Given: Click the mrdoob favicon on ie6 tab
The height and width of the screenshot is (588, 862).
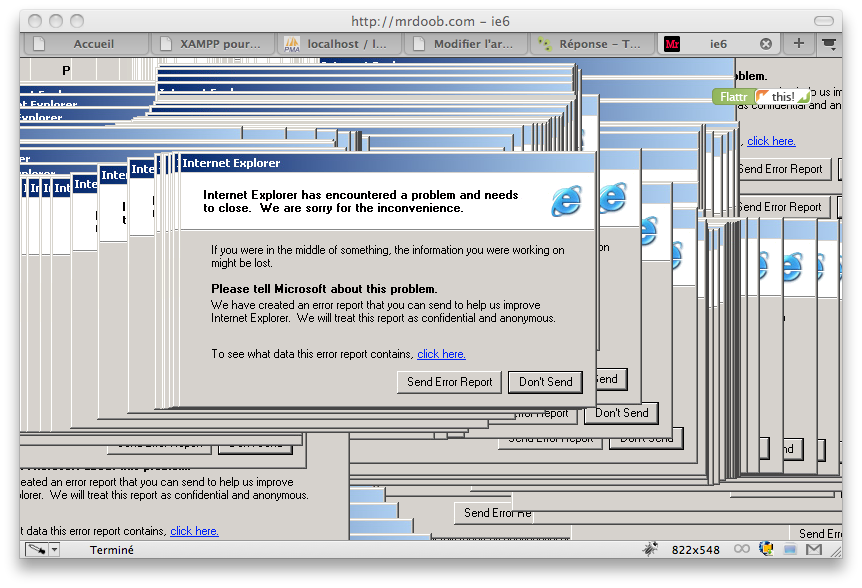Looking at the screenshot, I should (x=672, y=44).
